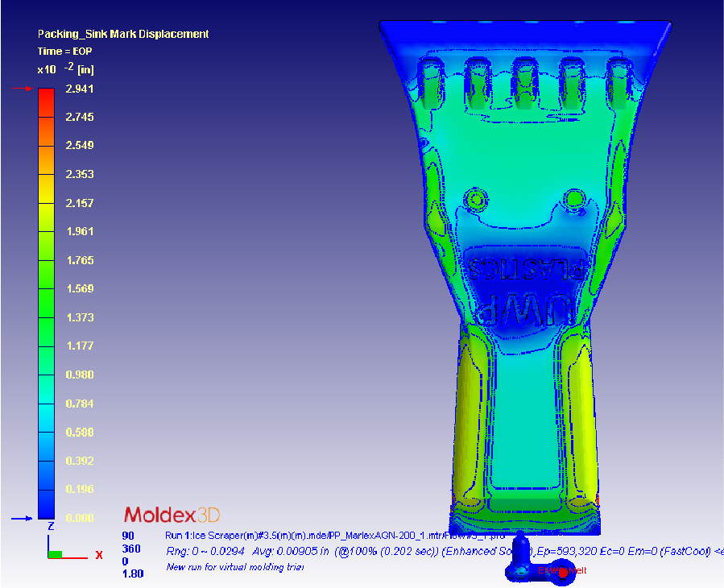Click the 'Rng: 0 ~ 0.0294' statistics line
The width and height of the screenshot is (724, 588).
445,551
